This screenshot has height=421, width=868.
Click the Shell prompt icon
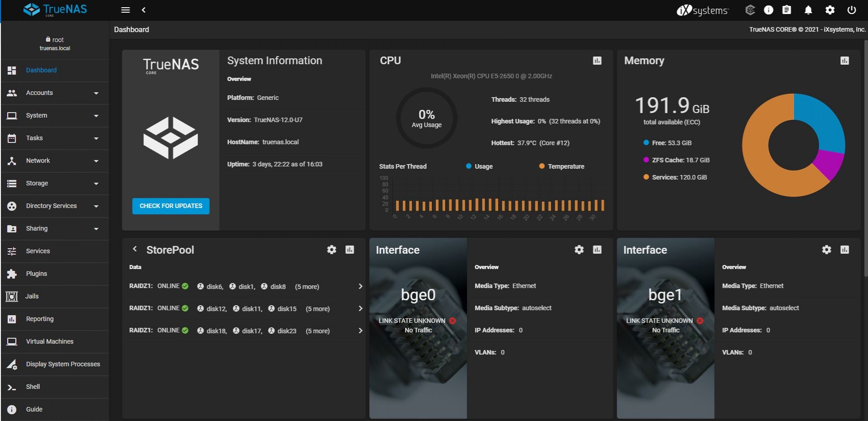[12, 387]
